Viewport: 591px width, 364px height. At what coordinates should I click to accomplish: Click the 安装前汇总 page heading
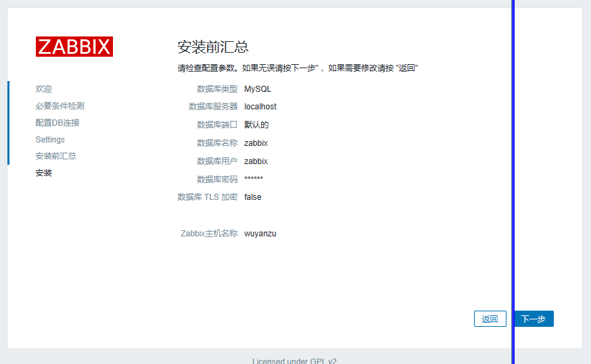(213, 47)
